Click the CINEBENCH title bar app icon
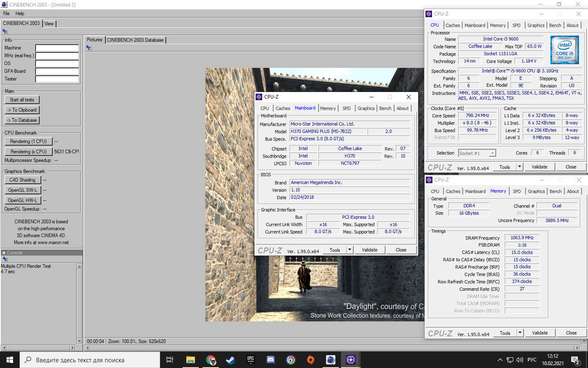 (x=4, y=4)
